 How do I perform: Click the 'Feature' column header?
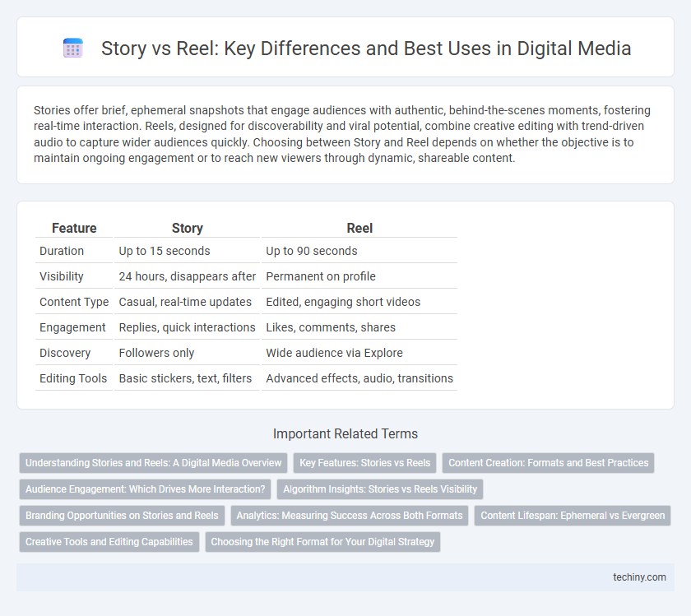click(74, 229)
